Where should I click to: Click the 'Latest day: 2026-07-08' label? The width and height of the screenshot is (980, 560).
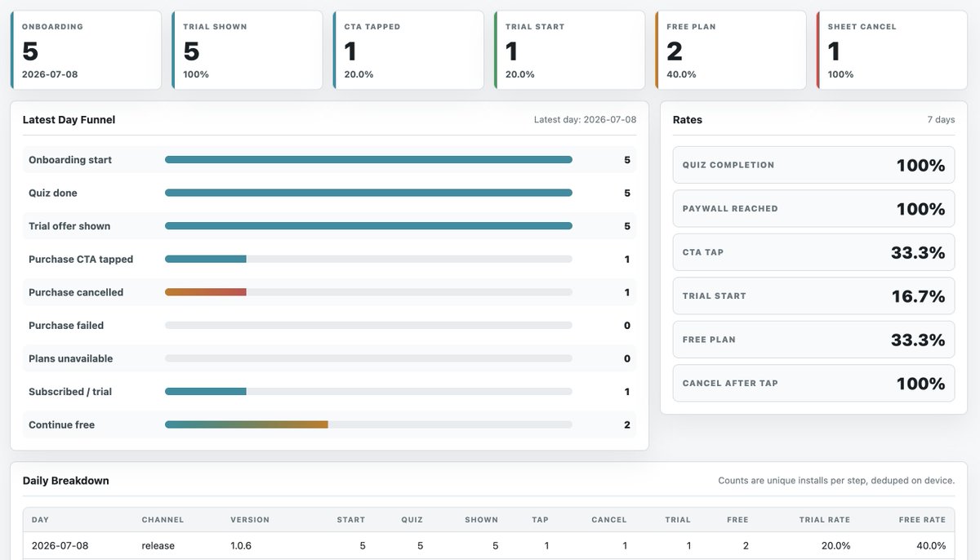[x=585, y=120]
